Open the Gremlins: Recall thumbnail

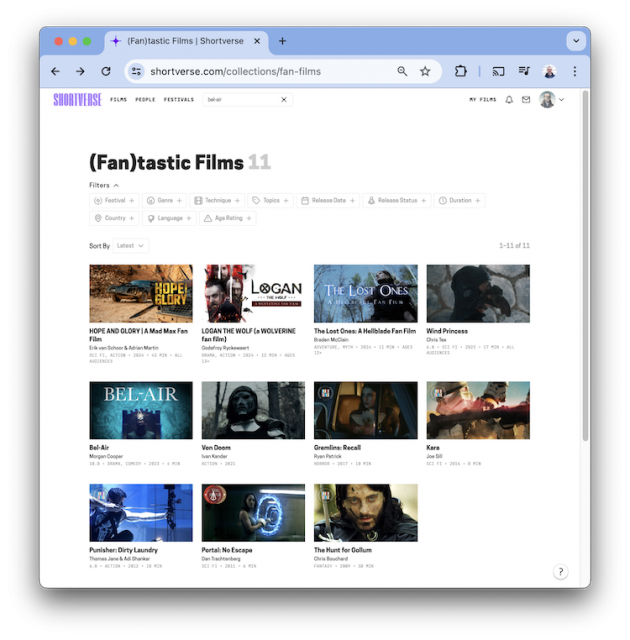366,410
